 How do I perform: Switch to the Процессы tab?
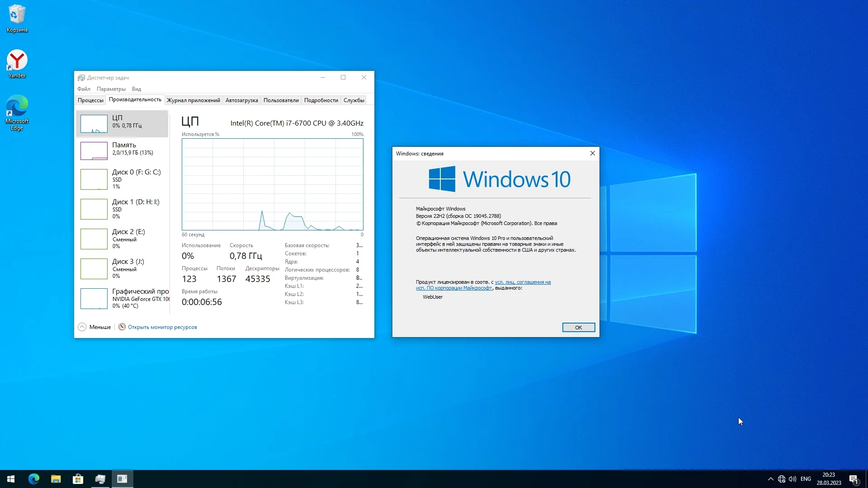coord(90,100)
